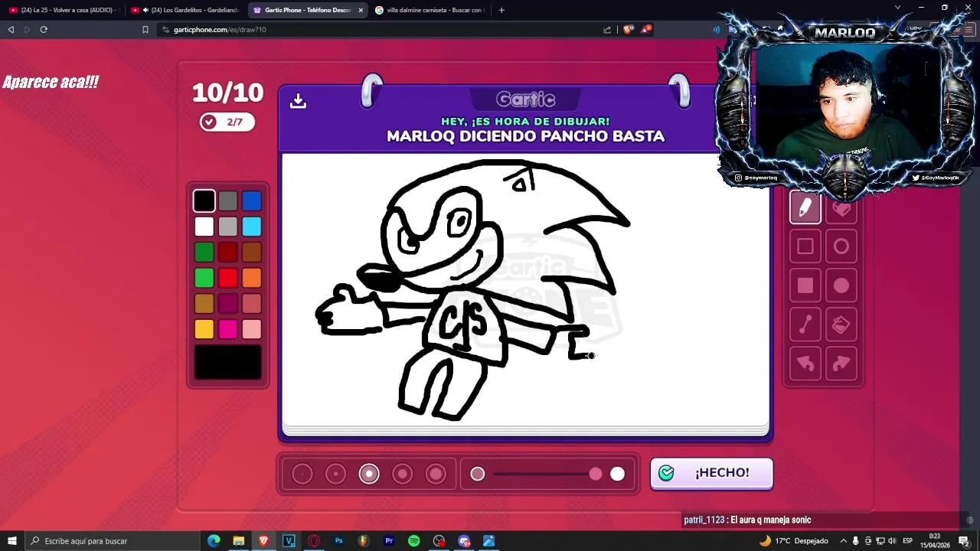This screenshot has height=551, width=980.
Task: Pick the white color swatch
Action: 204,227
